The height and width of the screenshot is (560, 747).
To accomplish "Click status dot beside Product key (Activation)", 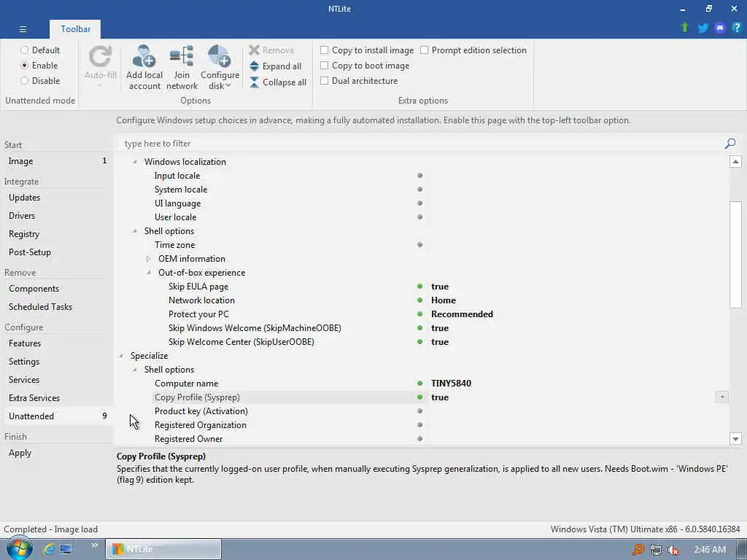I will pyautogui.click(x=419, y=411).
